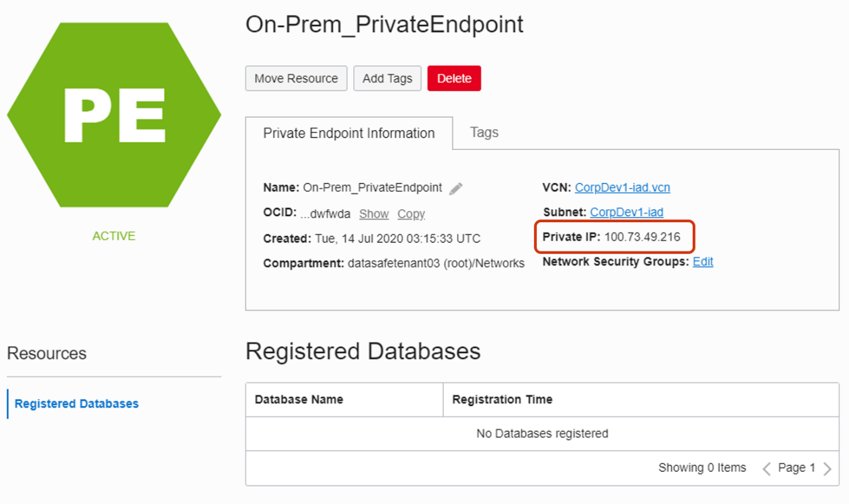This screenshot has height=504, width=849.
Task: Click the red Delete button
Action: click(454, 78)
